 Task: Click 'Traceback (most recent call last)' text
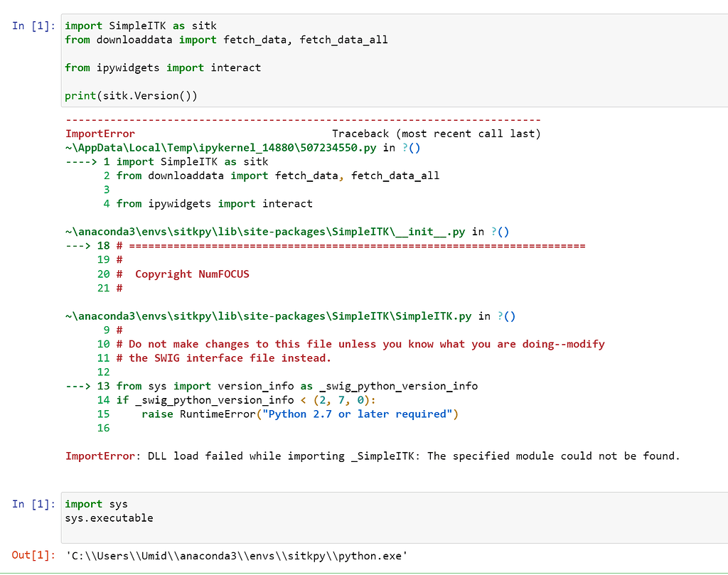coord(436,134)
